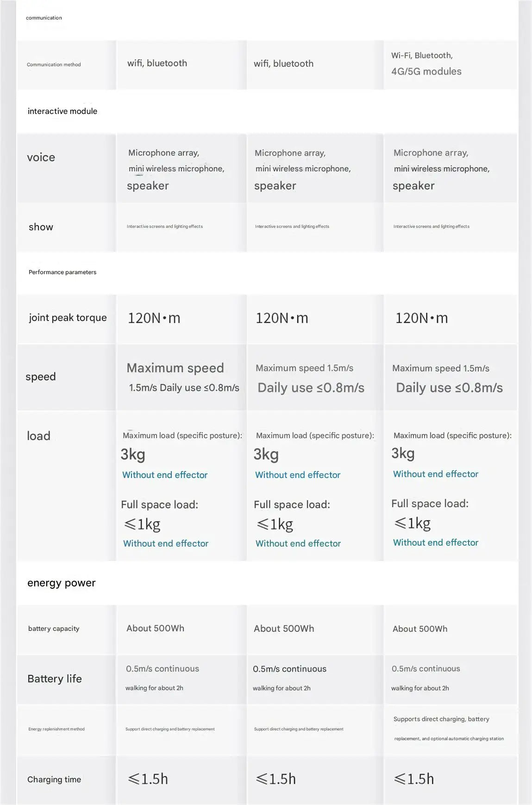Viewport: 532px width, 805px height.
Task: Click 'Without end effector' under leftmost 3kg load
Action: tap(165, 475)
